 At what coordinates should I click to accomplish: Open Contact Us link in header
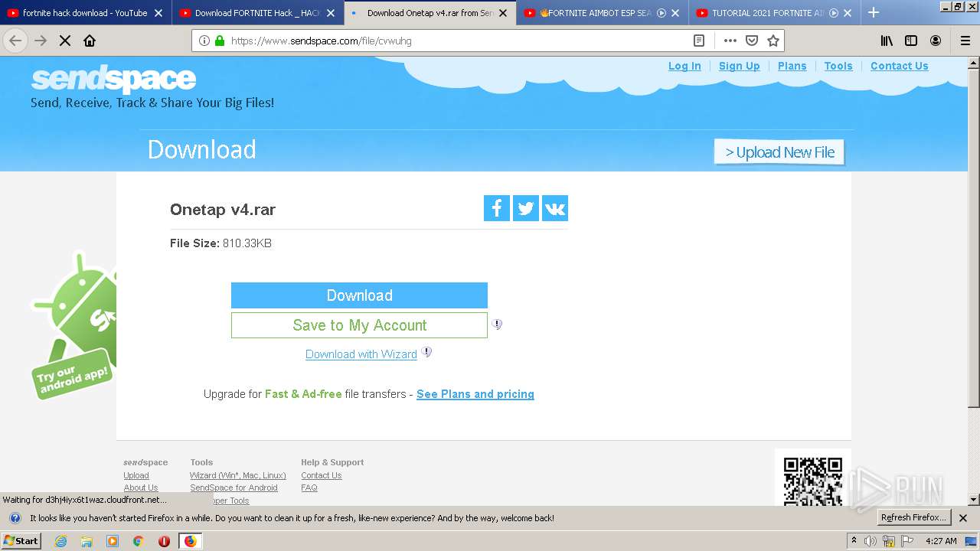pyautogui.click(x=900, y=66)
